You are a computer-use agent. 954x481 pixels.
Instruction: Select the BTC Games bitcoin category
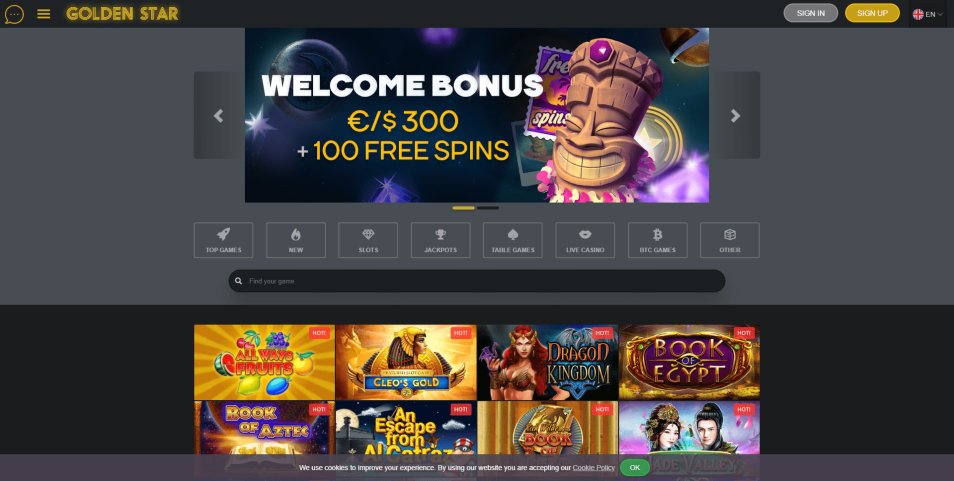coord(658,240)
